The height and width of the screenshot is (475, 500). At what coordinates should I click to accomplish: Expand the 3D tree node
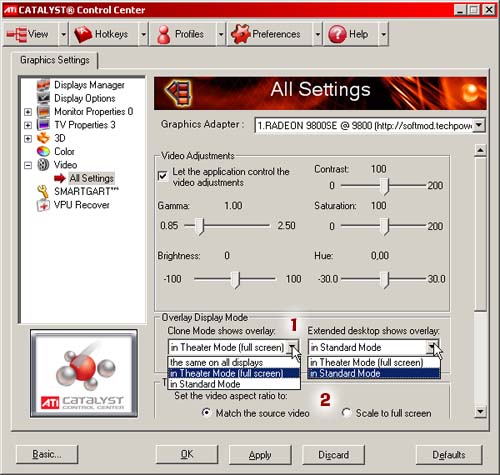(x=28, y=138)
